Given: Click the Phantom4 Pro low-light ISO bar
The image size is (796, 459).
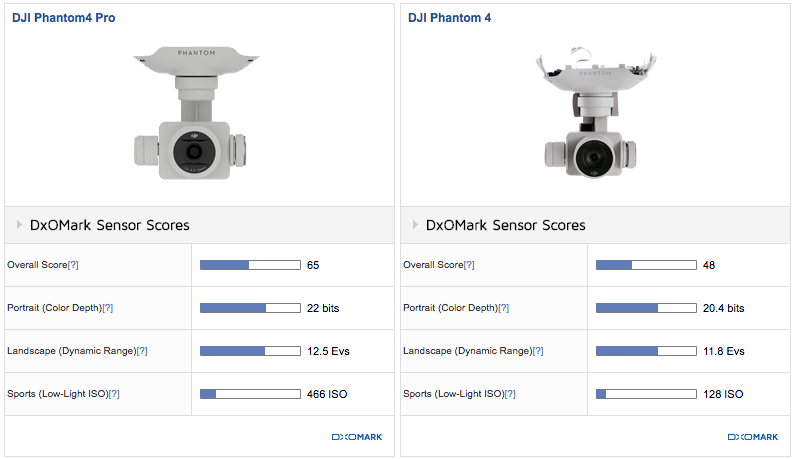Looking at the screenshot, I should pos(250,394).
